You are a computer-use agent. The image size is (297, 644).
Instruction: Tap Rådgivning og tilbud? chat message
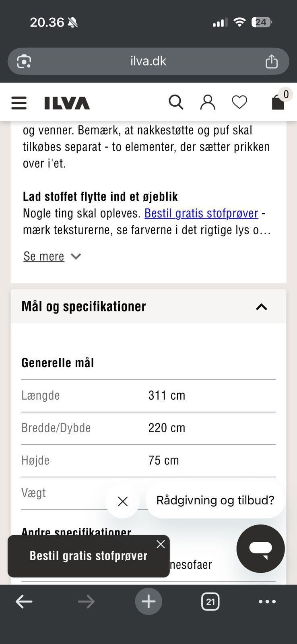[x=215, y=500]
